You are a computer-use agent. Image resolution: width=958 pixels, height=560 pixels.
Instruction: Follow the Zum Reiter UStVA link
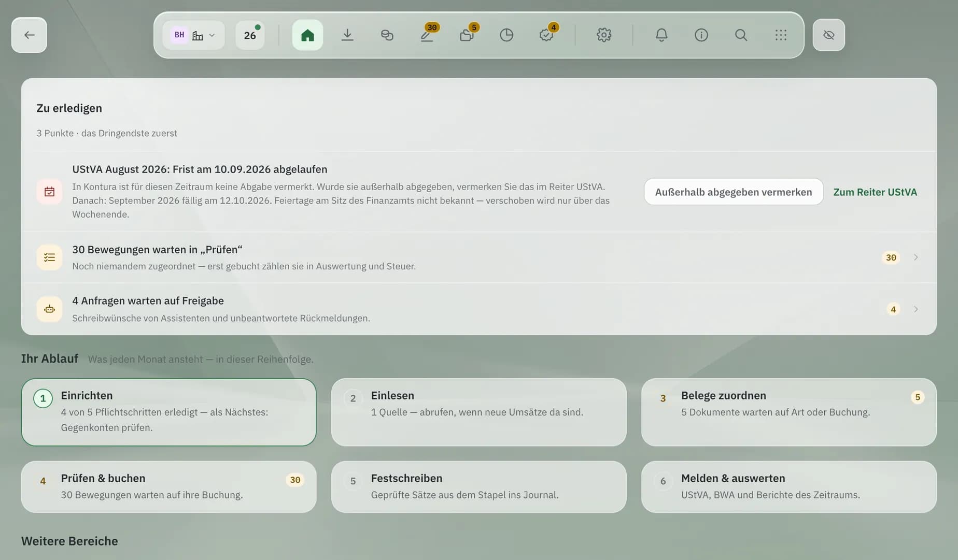point(875,192)
